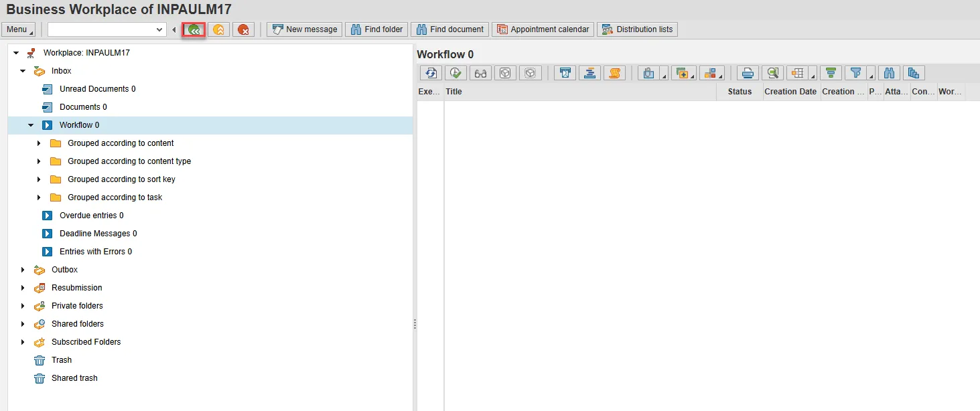Click the Execute icon with green checkmark
The image size is (980, 411).
456,73
